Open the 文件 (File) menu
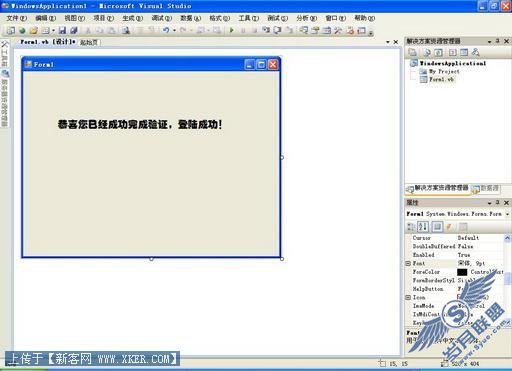 (17, 18)
